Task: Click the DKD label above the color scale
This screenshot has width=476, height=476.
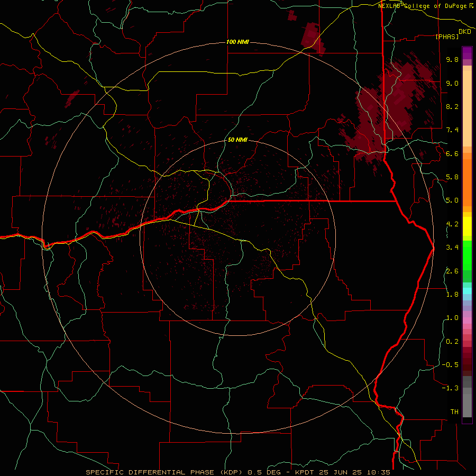Action: coord(464,32)
